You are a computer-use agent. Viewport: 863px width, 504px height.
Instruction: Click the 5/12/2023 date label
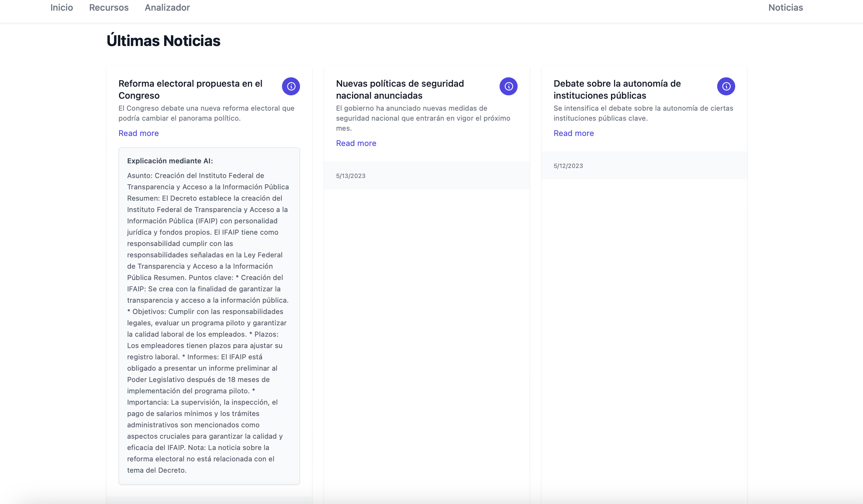[x=568, y=166]
